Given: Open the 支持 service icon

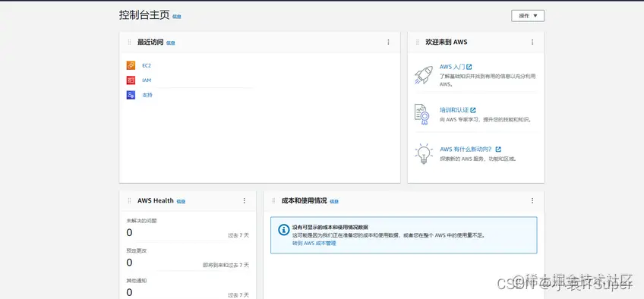Looking at the screenshot, I should pos(131,95).
